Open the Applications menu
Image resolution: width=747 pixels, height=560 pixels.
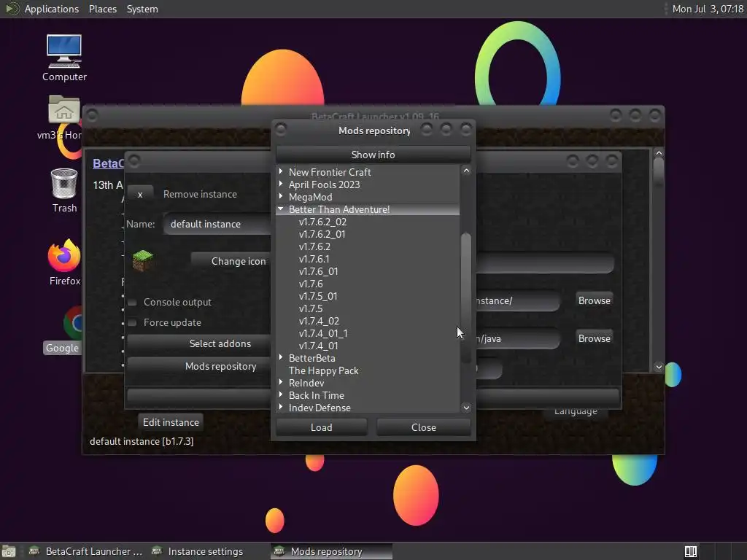coord(52,9)
